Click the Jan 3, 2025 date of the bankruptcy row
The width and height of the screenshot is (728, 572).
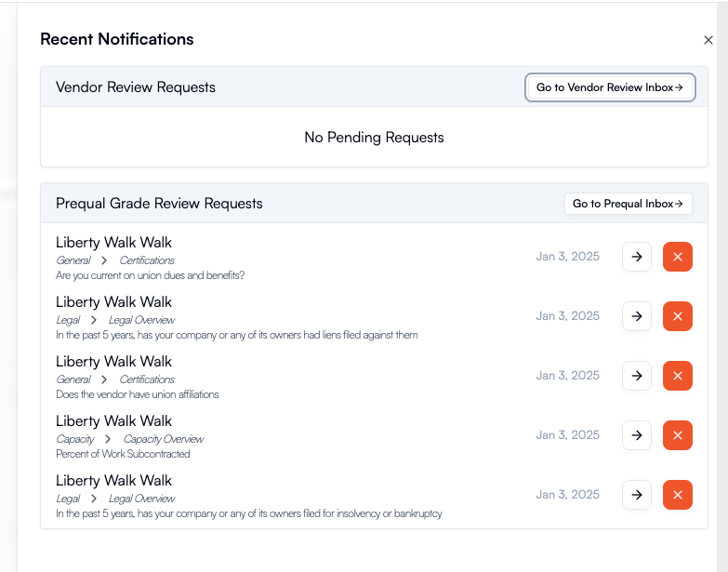pyautogui.click(x=568, y=494)
